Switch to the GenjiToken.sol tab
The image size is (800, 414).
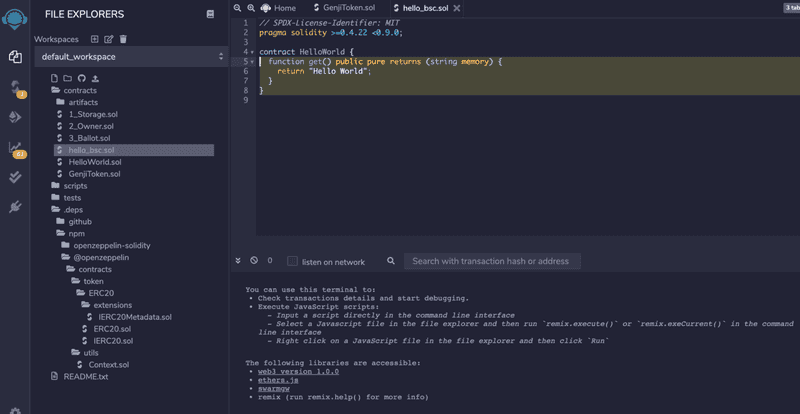coord(346,8)
